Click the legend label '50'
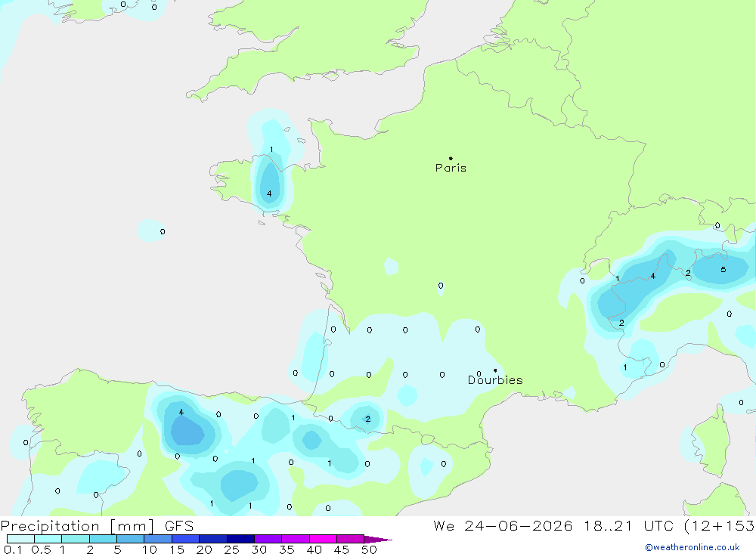756x554 pixels. (x=369, y=549)
